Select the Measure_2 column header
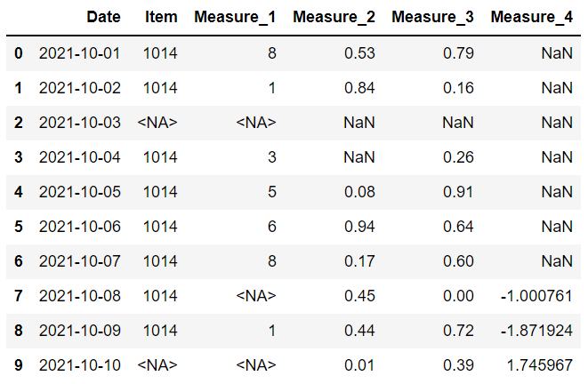This screenshot has width=588, height=384. (x=334, y=18)
